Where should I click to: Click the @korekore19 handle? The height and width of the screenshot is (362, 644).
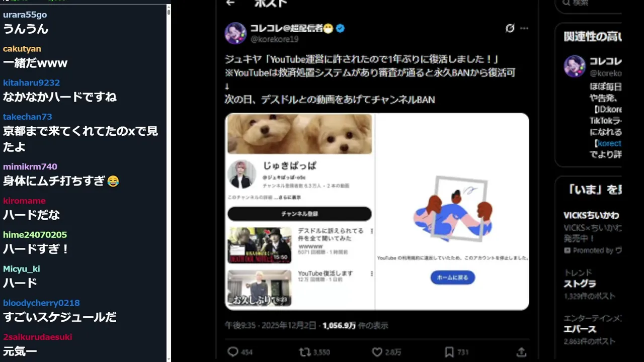(x=274, y=39)
